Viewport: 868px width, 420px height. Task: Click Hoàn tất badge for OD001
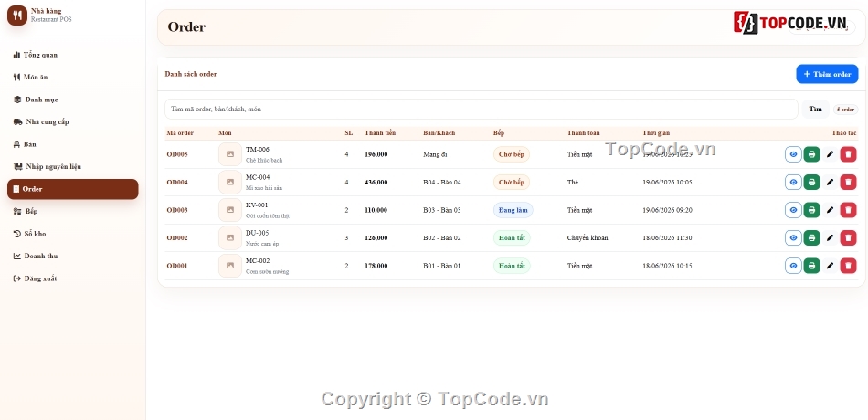[512, 266]
